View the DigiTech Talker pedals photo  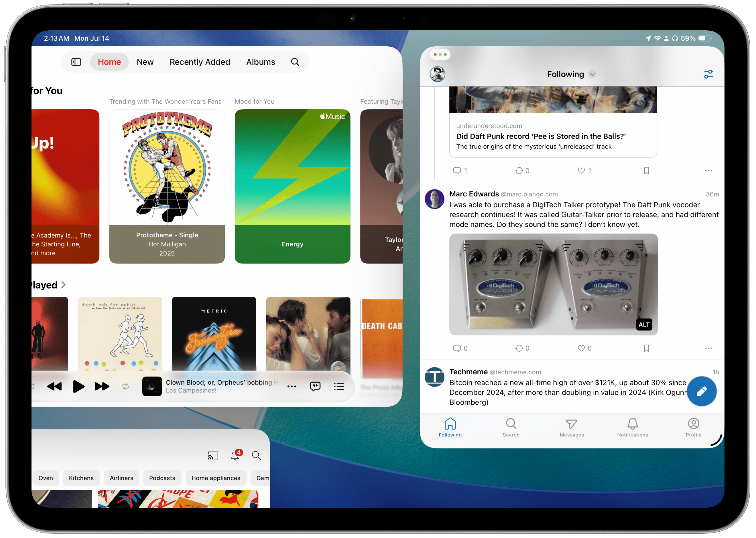coord(554,284)
